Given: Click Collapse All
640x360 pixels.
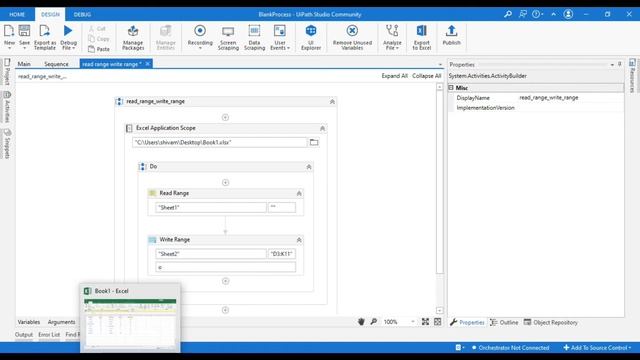Looking at the screenshot, I should coord(427,76).
